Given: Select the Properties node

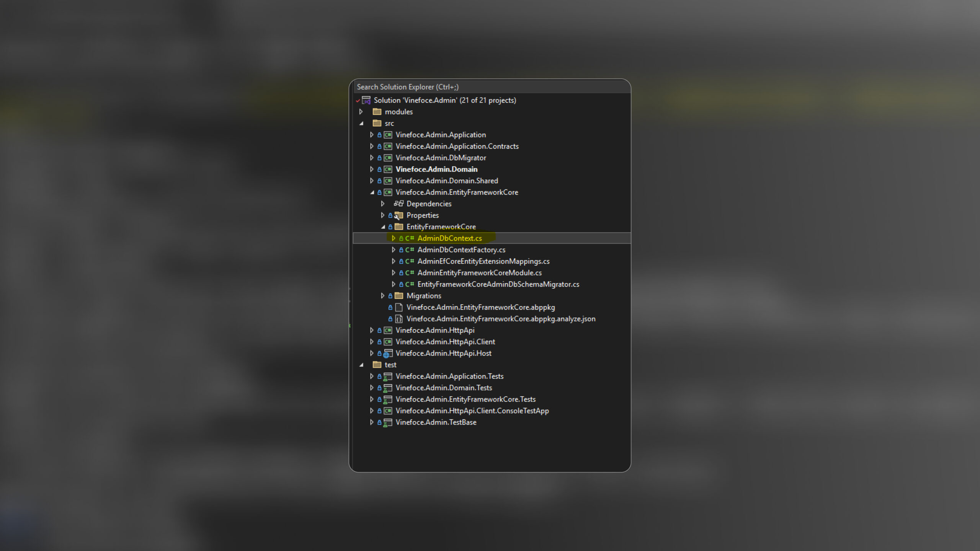Looking at the screenshot, I should 423,215.
